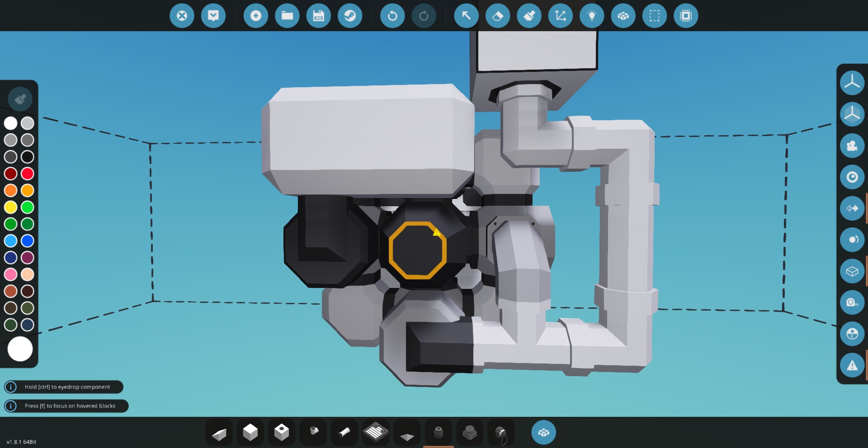Click the orange-outlined octagon port on model
This screenshot has height=448, width=868.
point(418,250)
